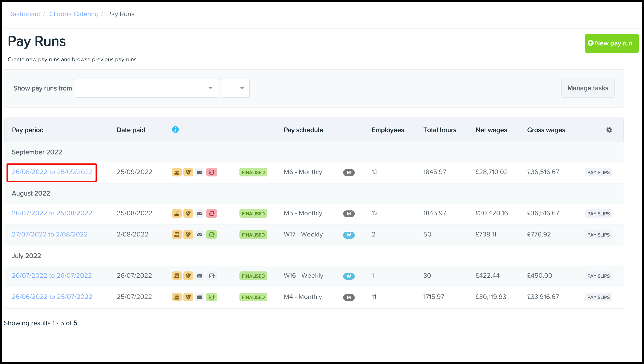Click archive drawer icon in September M6 row
644x364 pixels.
(x=177, y=172)
